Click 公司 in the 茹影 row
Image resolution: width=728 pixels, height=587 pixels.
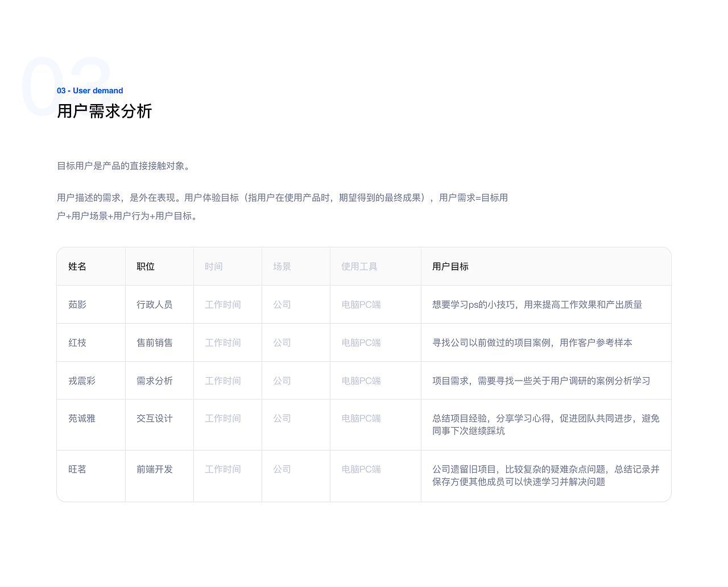(282, 305)
